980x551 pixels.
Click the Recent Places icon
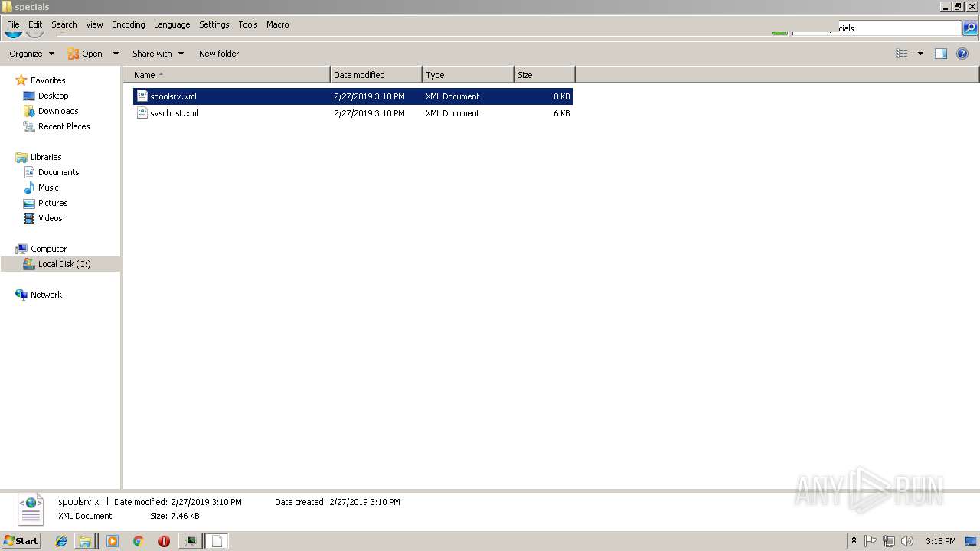point(29,126)
